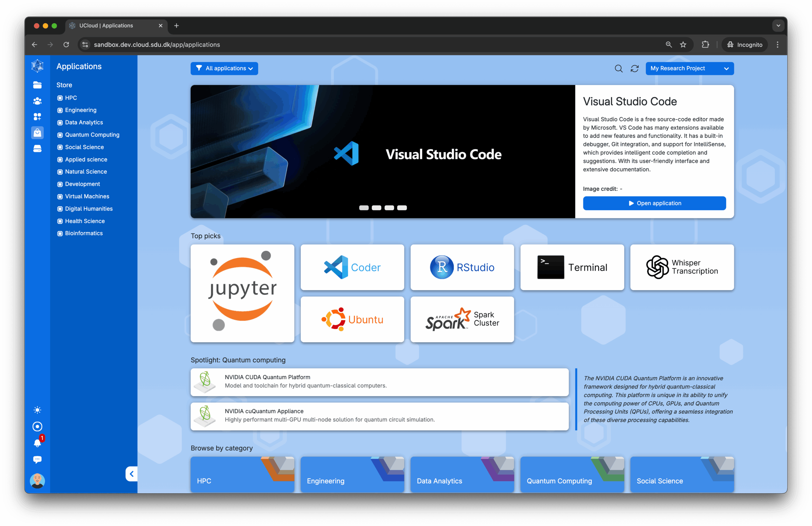Open the RStudio application card
The width and height of the screenshot is (812, 526).
(462, 267)
